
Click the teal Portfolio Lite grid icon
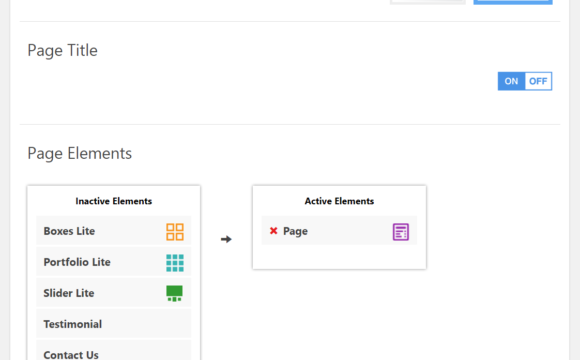(x=175, y=263)
